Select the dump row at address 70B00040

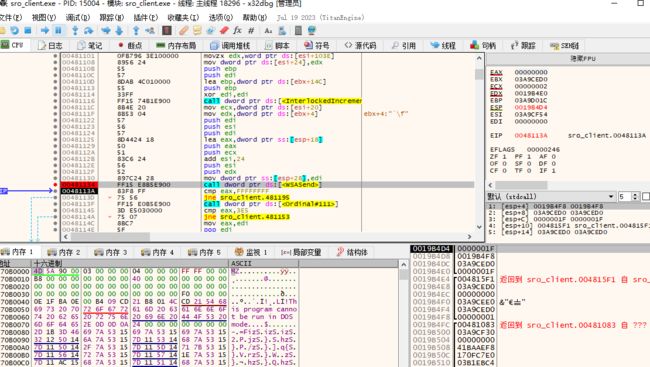tap(148, 301)
